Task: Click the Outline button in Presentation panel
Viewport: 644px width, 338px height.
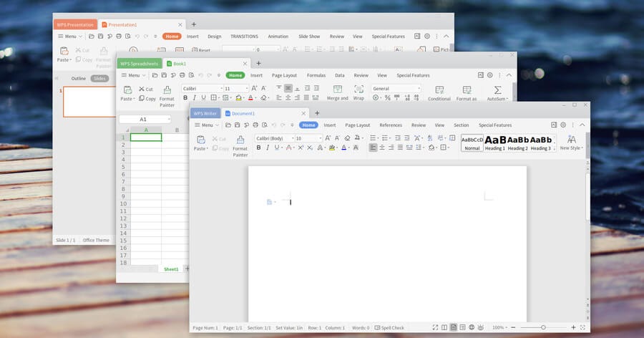Action: (x=79, y=79)
